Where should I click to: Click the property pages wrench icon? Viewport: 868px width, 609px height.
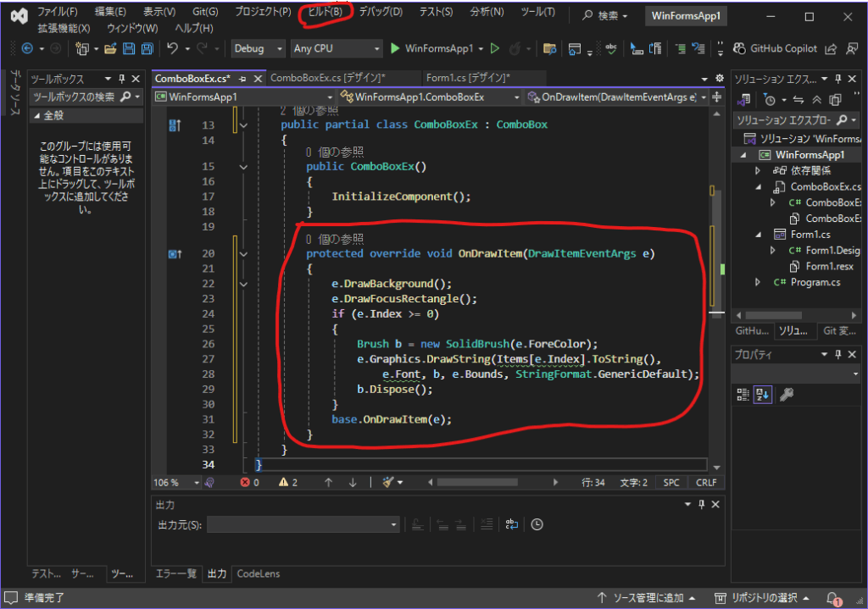pos(786,394)
